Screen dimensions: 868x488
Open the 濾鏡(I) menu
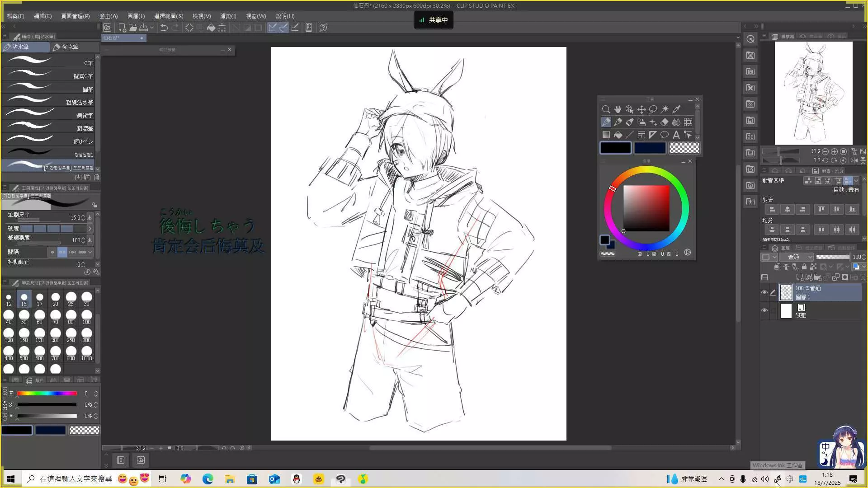(228, 16)
